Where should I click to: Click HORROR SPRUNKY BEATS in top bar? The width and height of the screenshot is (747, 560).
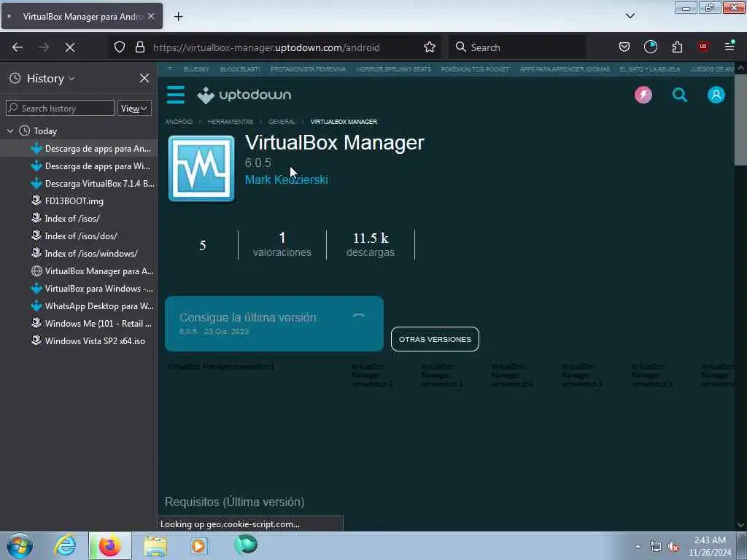tap(393, 69)
